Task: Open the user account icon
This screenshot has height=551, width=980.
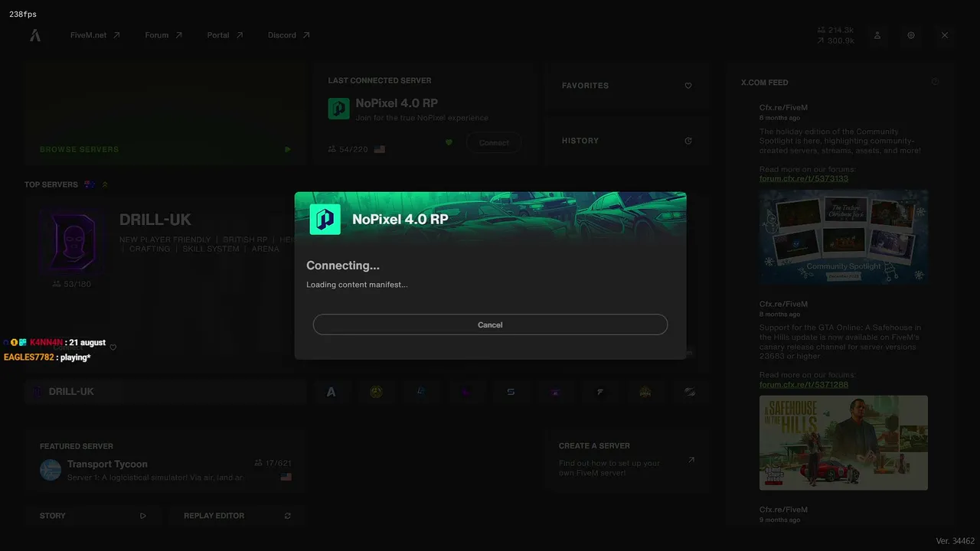Action: [x=877, y=35]
